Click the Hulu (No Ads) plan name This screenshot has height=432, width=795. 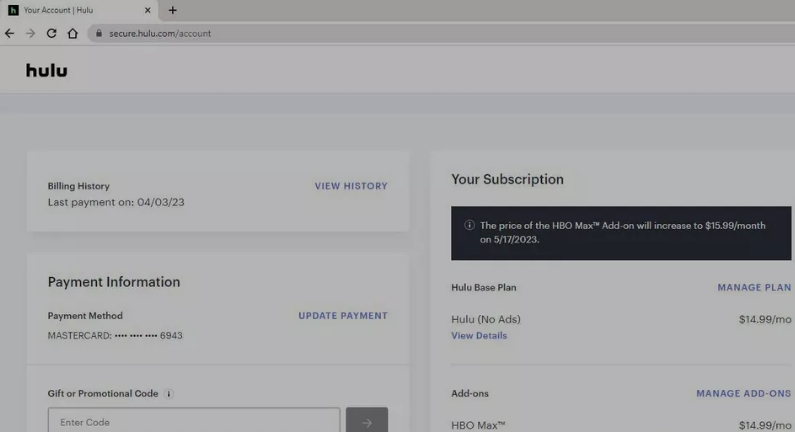tap(486, 319)
